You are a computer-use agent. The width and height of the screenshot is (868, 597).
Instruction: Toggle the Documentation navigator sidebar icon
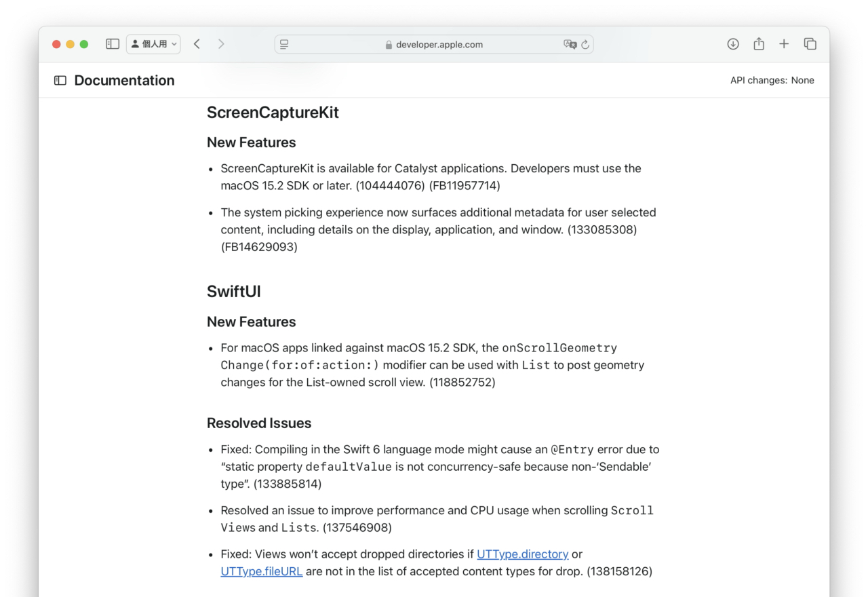[60, 80]
